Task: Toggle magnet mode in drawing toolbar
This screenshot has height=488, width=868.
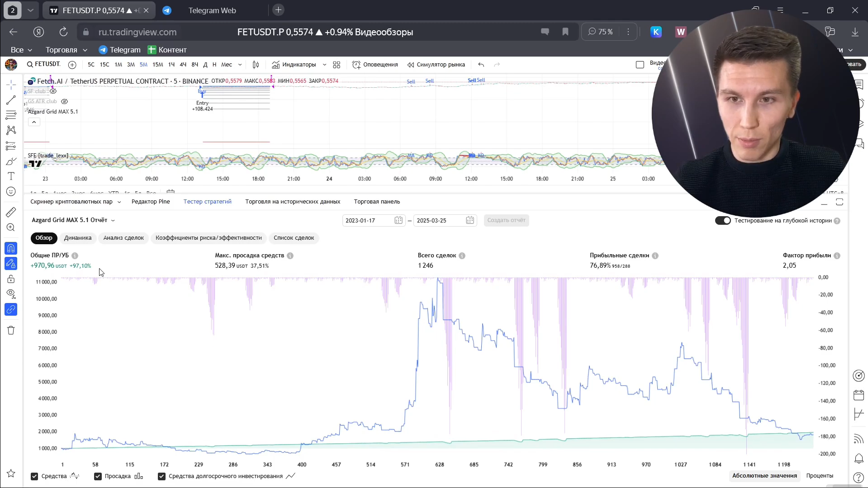Action: point(11,248)
